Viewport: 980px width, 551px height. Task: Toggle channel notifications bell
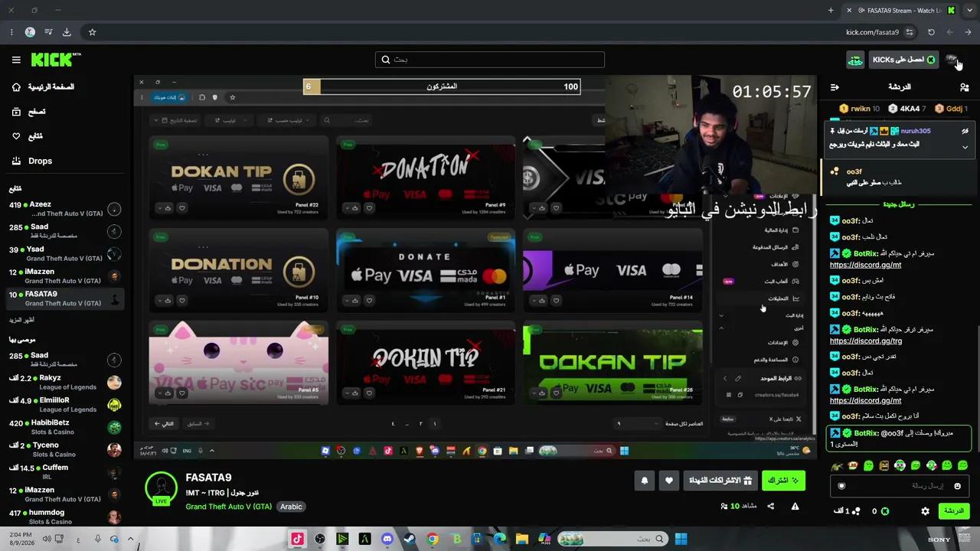point(645,481)
